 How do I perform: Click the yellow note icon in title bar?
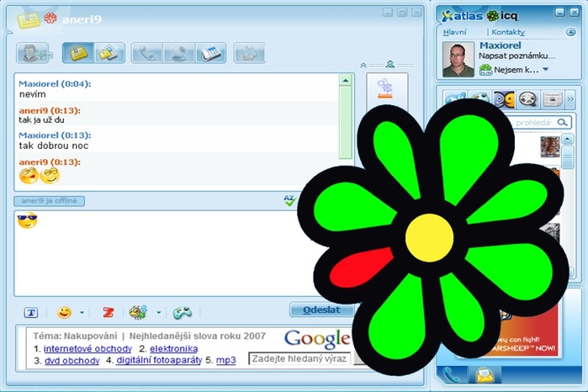[x=29, y=20]
